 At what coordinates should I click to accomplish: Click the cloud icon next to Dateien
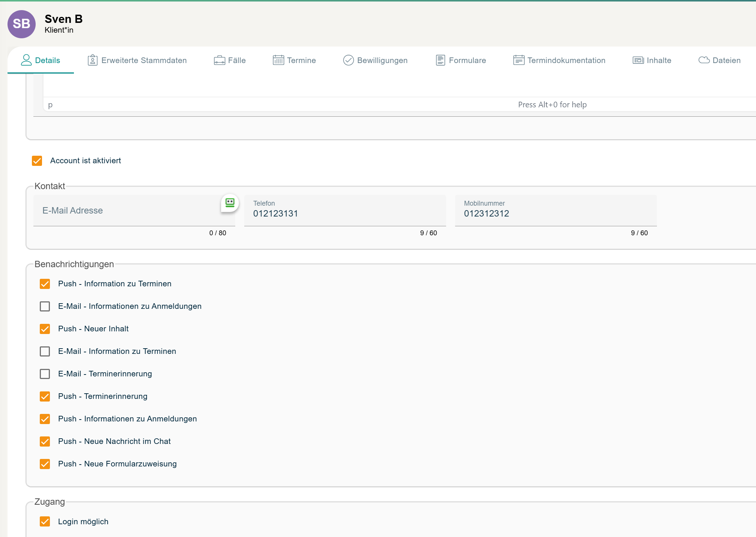[703, 60]
